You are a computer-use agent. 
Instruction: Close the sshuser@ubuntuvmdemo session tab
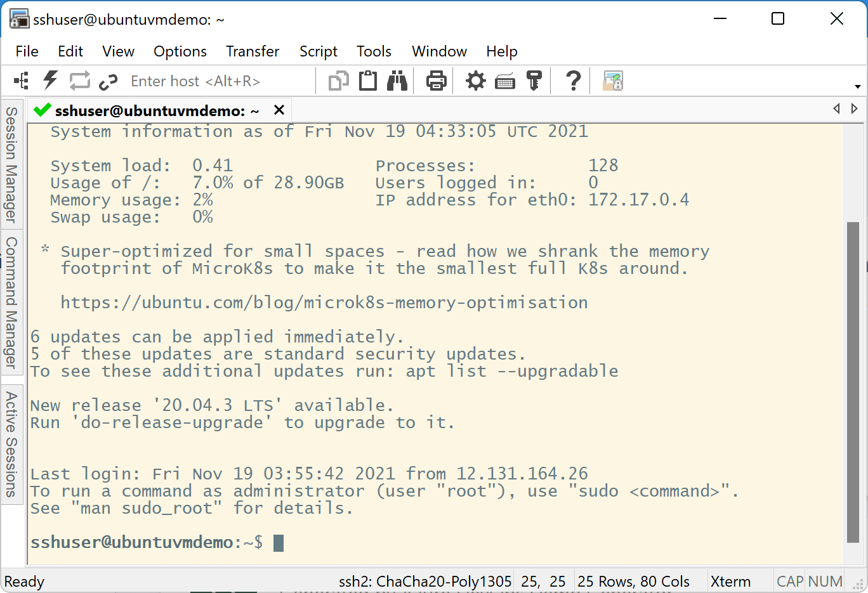click(279, 110)
